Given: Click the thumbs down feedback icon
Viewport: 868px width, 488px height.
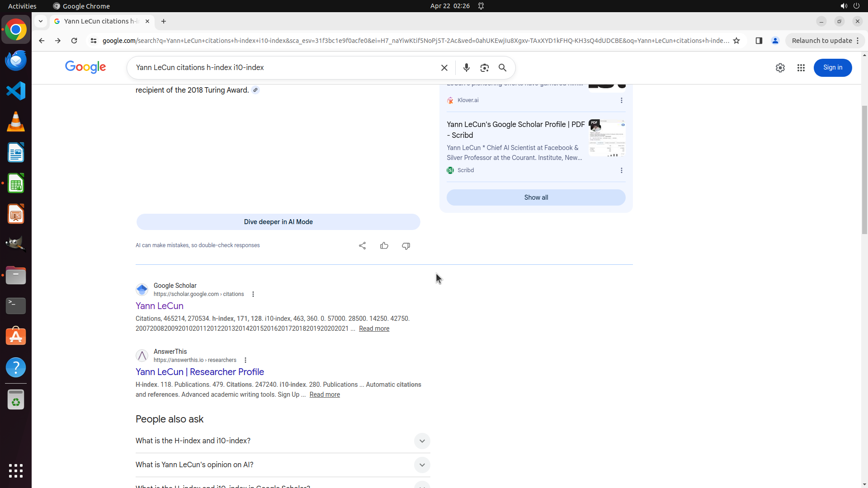Looking at the screenshot, I should [x=406, y=246].
